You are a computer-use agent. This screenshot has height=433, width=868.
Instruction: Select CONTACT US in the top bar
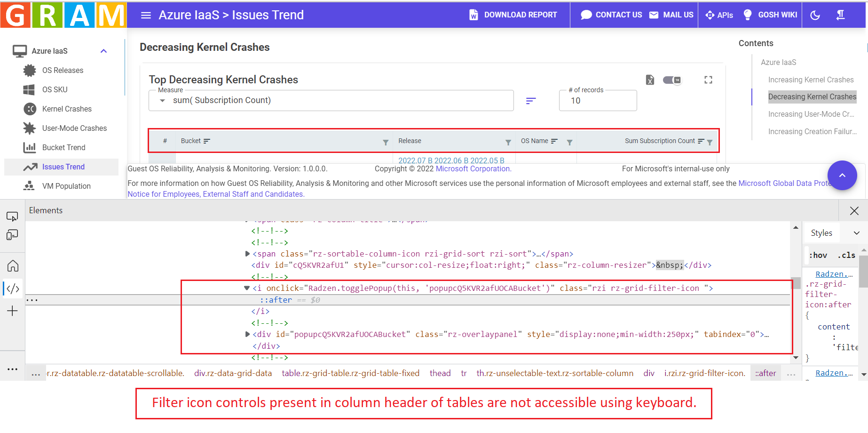(611, 15)
